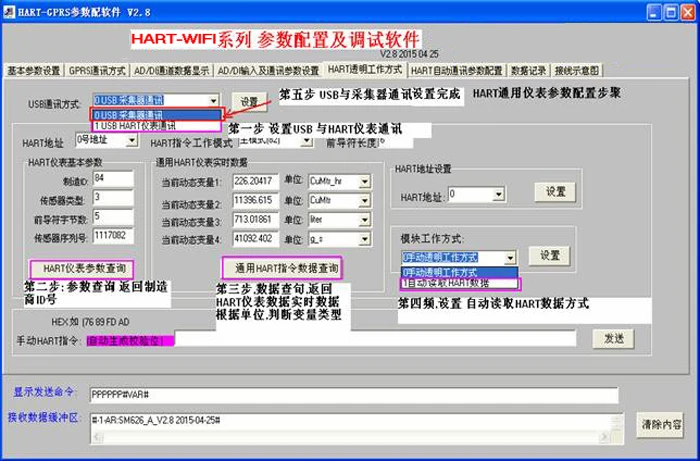
Task: Click the 制造ID input field
Action: (x=113, y=179)
